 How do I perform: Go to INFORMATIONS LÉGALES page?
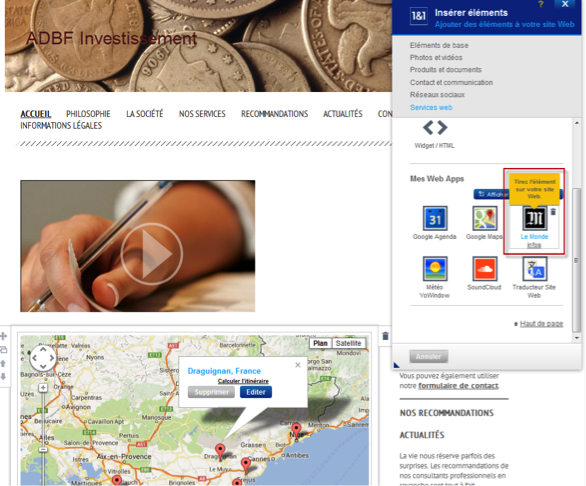[x=61, y=126]
